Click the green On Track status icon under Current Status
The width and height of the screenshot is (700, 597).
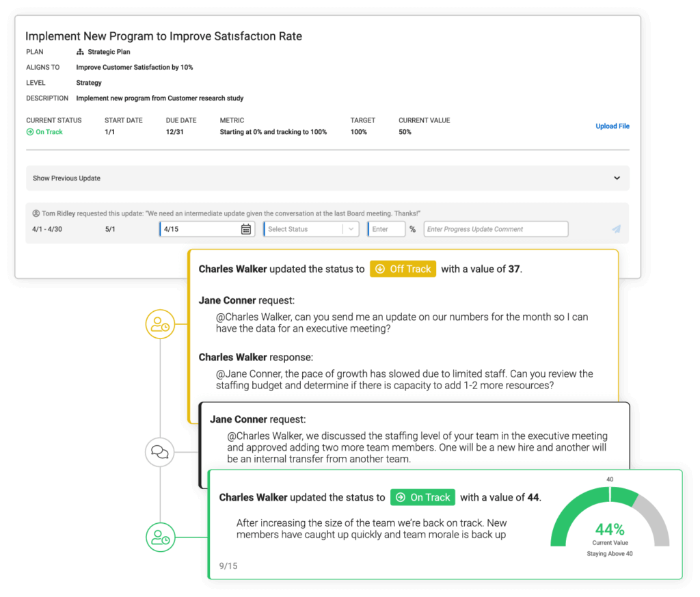pyautogui.click(x=29, y=131)
